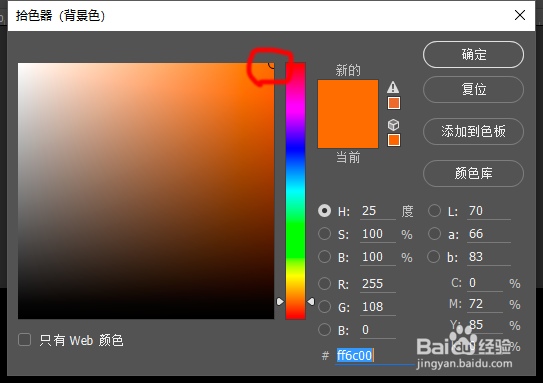Select the B brightness radio button
The width and height of the screenshot is (543, 383).
324,257
